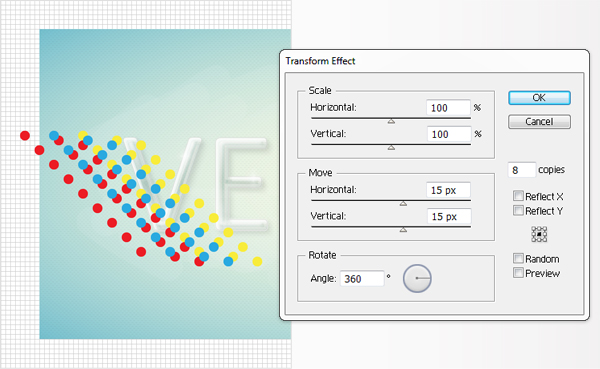The image size is (600, 369).
Task: Click the Move Horizontal slider handle
Action: [x=403, y=203]
